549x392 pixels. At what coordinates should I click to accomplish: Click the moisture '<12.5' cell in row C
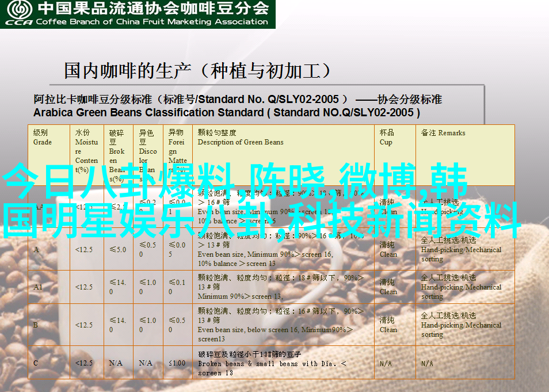pyautogui.click(x=84, y=363)
